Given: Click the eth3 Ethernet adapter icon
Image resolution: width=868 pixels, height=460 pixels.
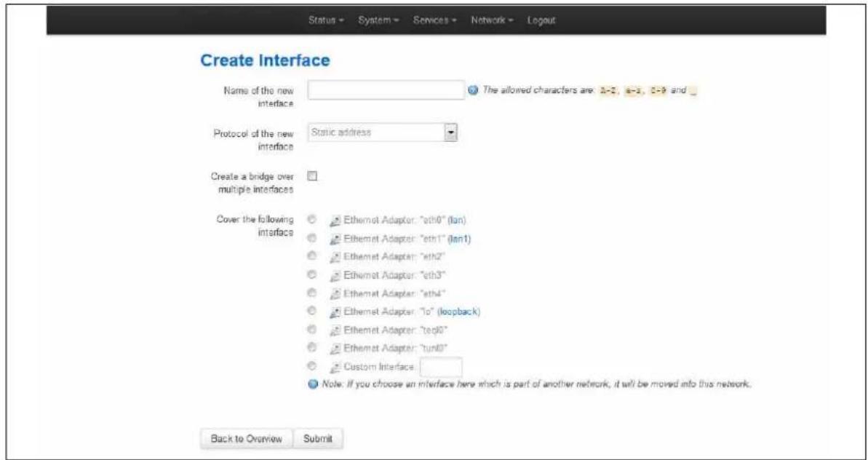Looking at the screenshot, I should point(335,275).
